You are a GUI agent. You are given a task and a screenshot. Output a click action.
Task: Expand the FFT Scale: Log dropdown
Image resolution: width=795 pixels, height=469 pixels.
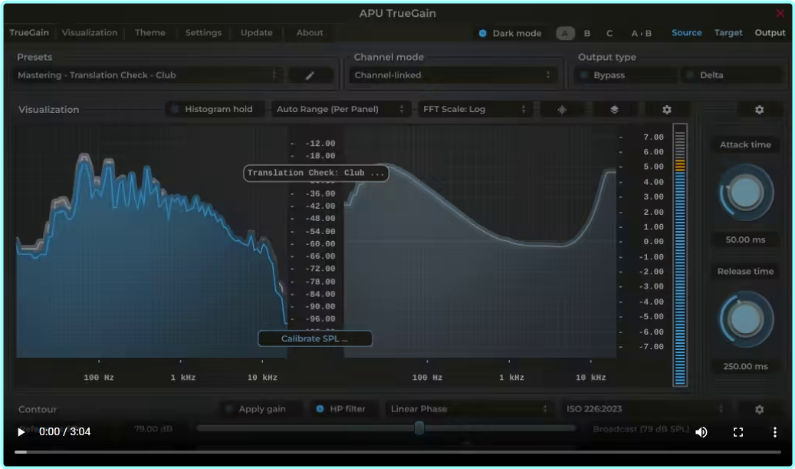pyautogui.click(x=475, y=110)
